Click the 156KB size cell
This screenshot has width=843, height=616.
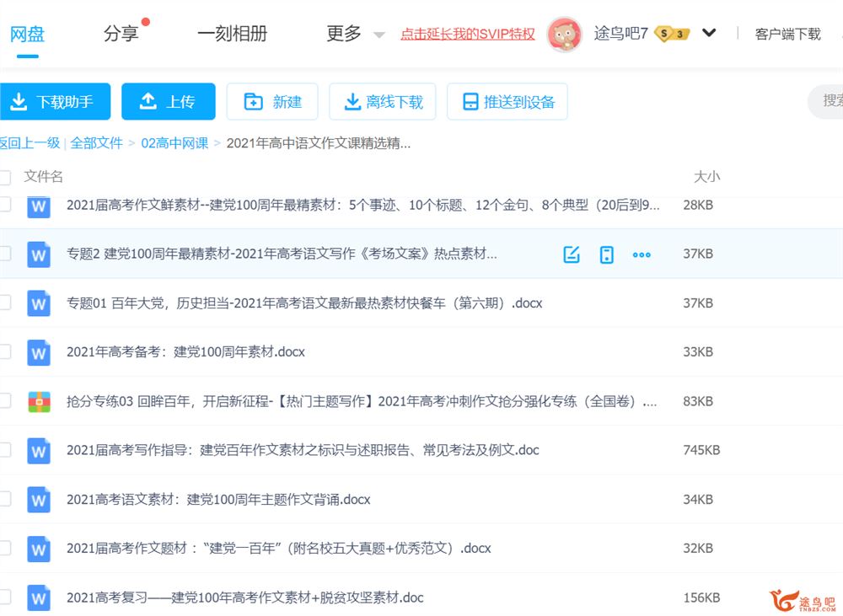[x=701, y=597]
